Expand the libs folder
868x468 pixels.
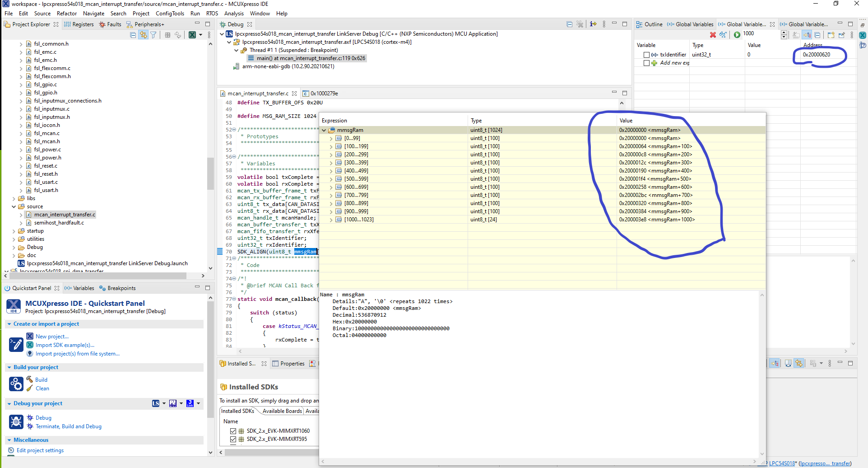(14, 198)
